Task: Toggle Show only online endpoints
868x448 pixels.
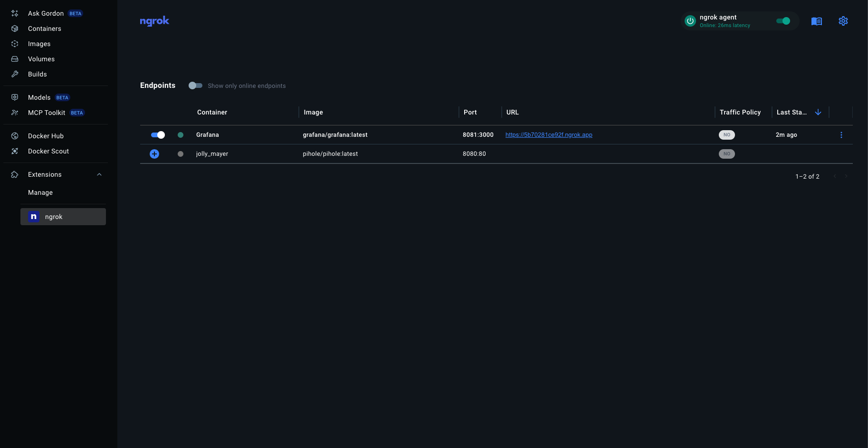Action: (195, 86)
